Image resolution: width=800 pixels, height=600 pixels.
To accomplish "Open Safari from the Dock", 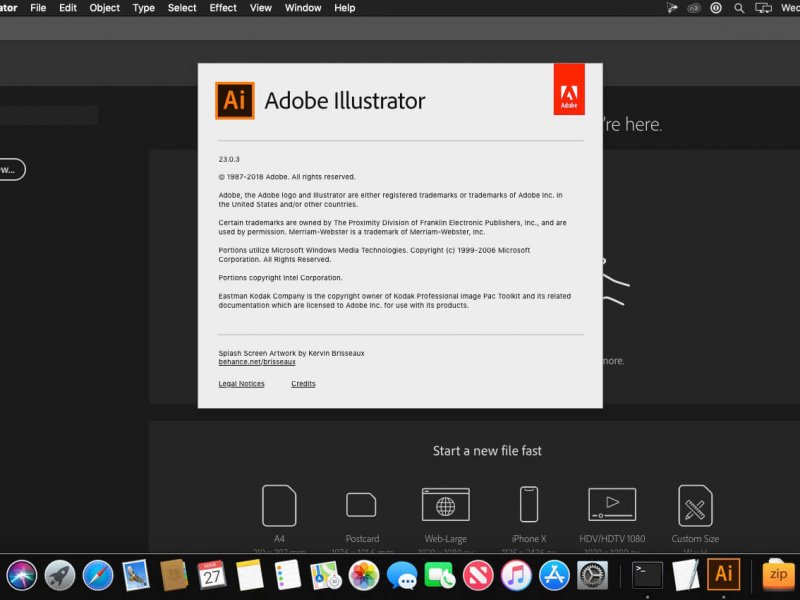I will [97, 575].
